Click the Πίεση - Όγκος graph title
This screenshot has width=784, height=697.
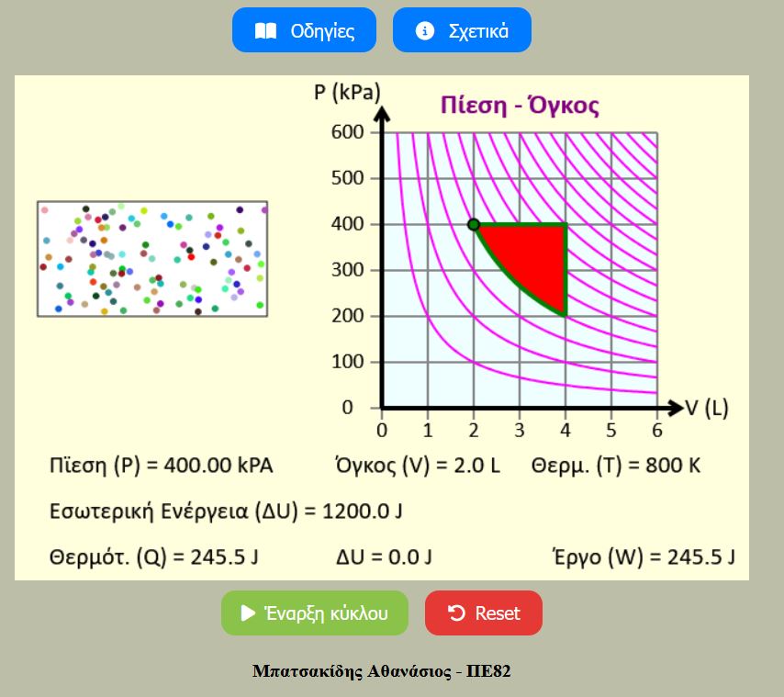[520, 105]
